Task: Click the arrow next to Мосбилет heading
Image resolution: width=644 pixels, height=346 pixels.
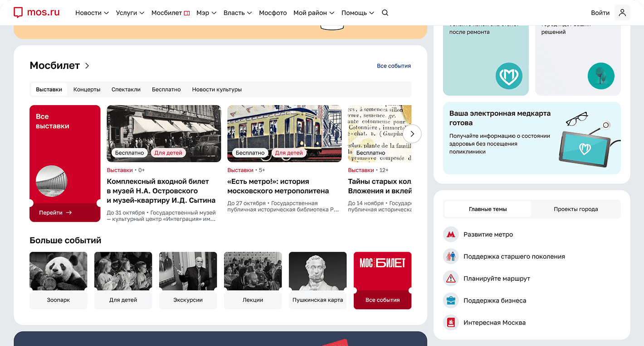Action: 87,66
